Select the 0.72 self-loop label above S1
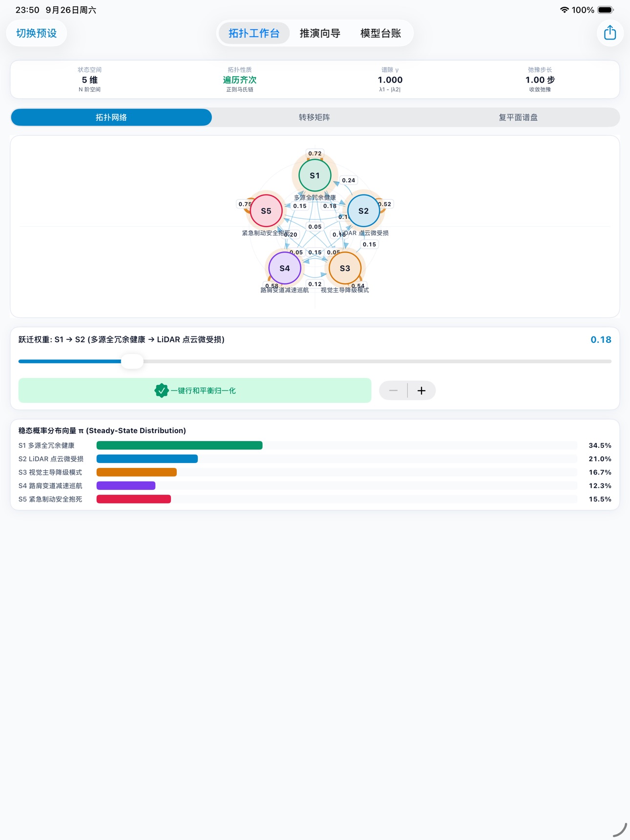 [315, 153]
